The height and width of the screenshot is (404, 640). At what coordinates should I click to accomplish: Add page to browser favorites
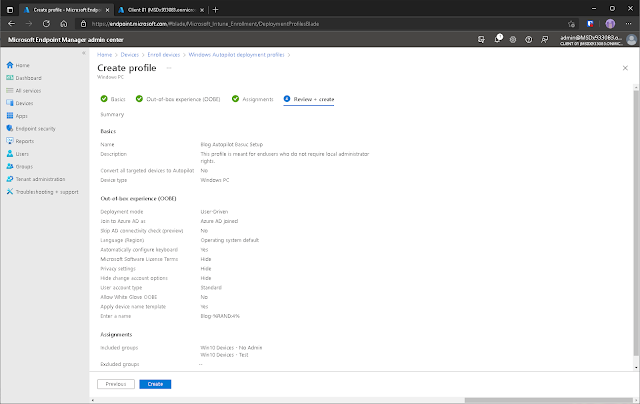point(571,24)
